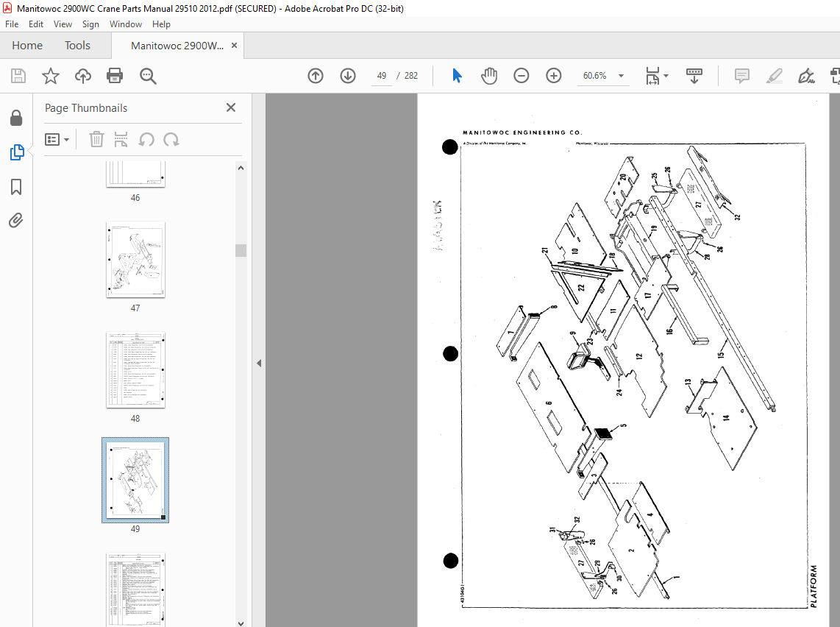Click the print pages thumbnail icon

click(121, 139)
